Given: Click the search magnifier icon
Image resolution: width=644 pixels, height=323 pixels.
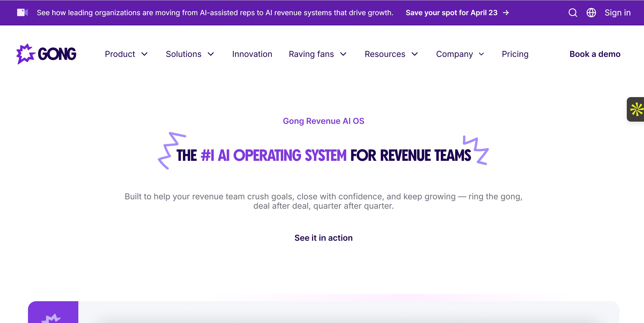Looking at the screenshot, I should (x=573, y=12).
